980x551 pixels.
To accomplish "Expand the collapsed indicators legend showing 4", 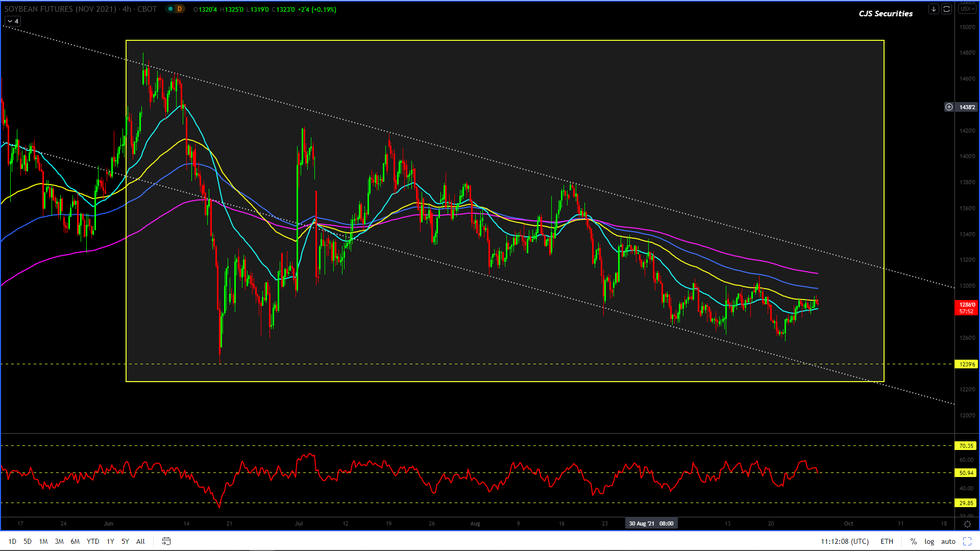I will coord(13,21).
